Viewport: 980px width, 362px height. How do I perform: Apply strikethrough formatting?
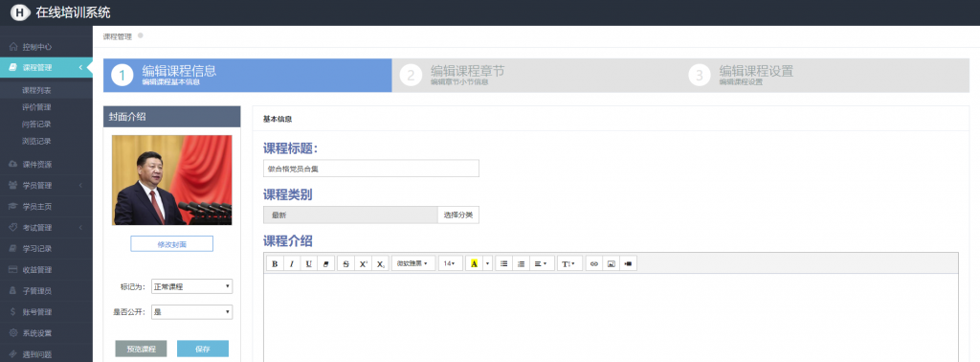click(346, 264)
